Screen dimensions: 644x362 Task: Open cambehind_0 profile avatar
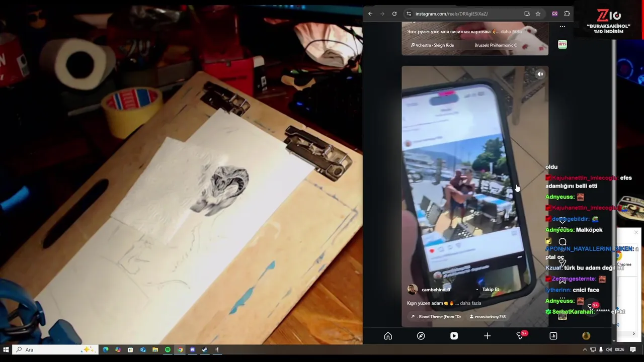click(x=413, y=290)
